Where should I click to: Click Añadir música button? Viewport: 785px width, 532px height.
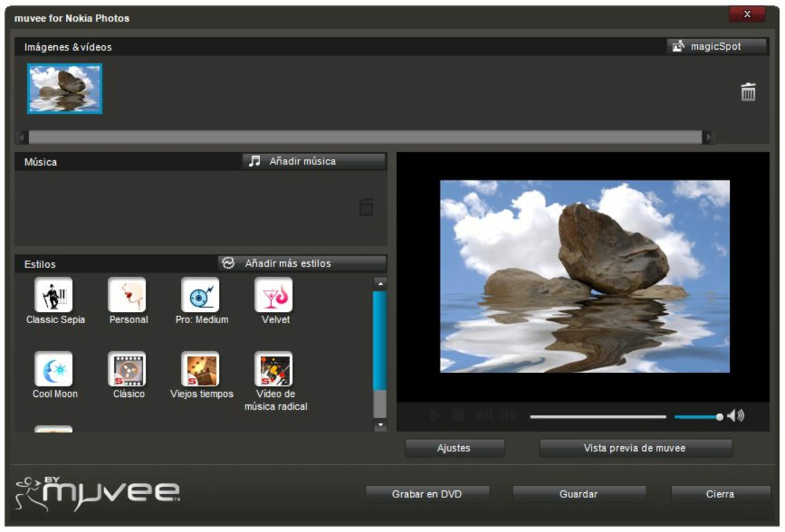tap(314, 161)
